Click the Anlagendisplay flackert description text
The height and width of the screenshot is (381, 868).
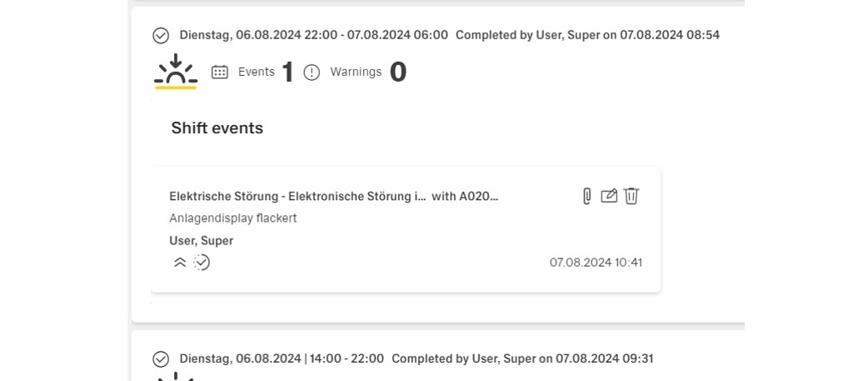pos(233,218)
